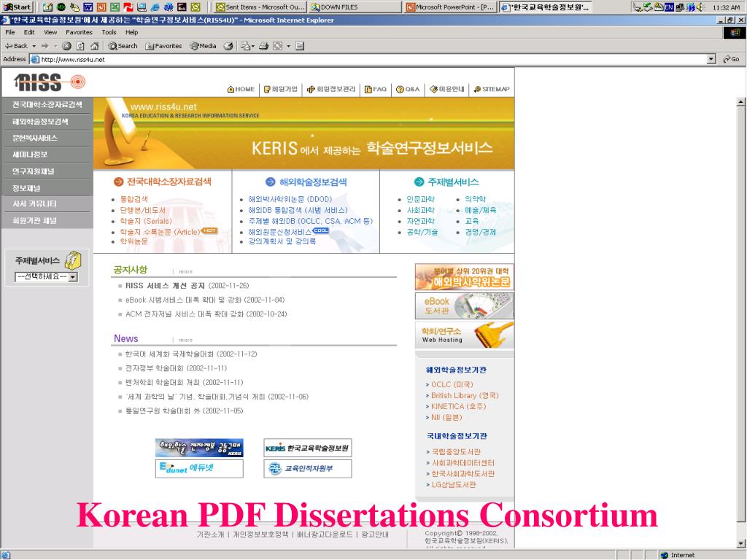The width and height of the screenshot is (747, 560).
Task: Click 회원가입 in top navigation
Action: (x=281, y=89)
